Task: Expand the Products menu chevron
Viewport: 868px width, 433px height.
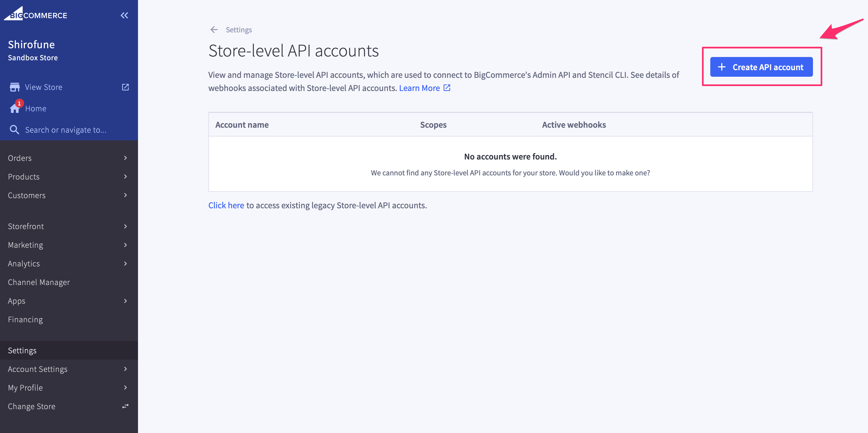Action: pos(125,176)
